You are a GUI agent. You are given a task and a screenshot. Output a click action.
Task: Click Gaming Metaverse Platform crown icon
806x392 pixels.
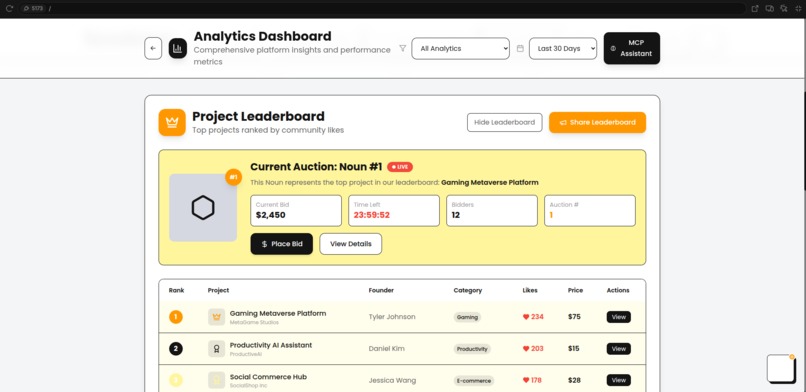(216, 317)
